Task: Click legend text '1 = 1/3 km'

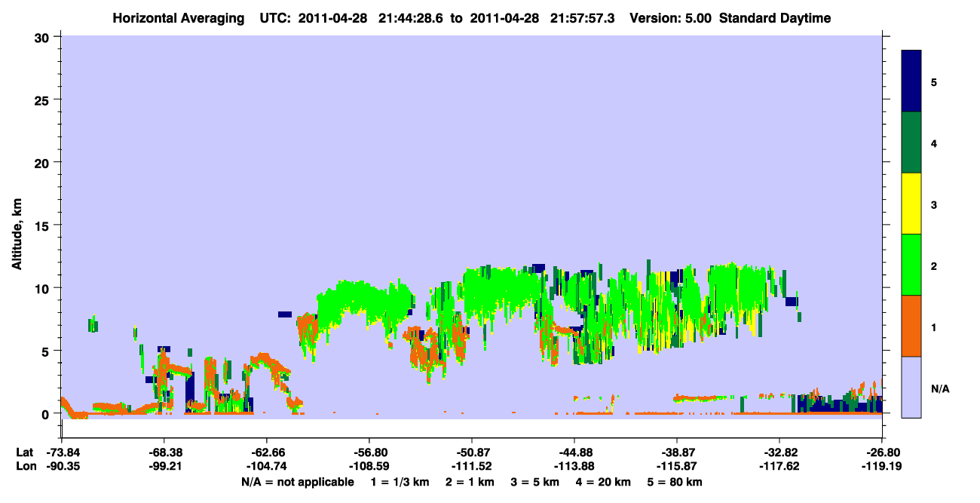Action: click(x=400, y=482)
